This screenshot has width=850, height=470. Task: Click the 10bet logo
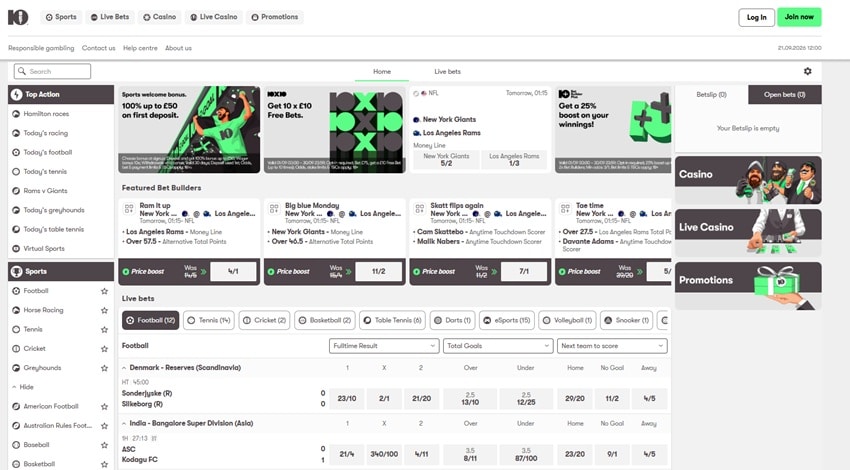pos(18,17)
